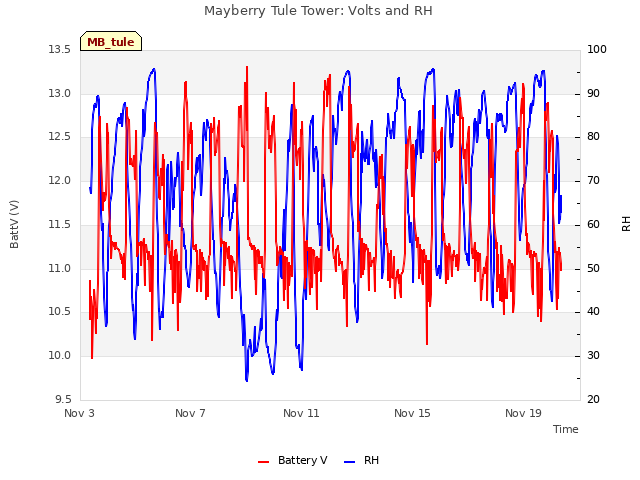Click the MB_tule annotation label
The width and height of the screenshot is (640, 480).
[111, 42]
